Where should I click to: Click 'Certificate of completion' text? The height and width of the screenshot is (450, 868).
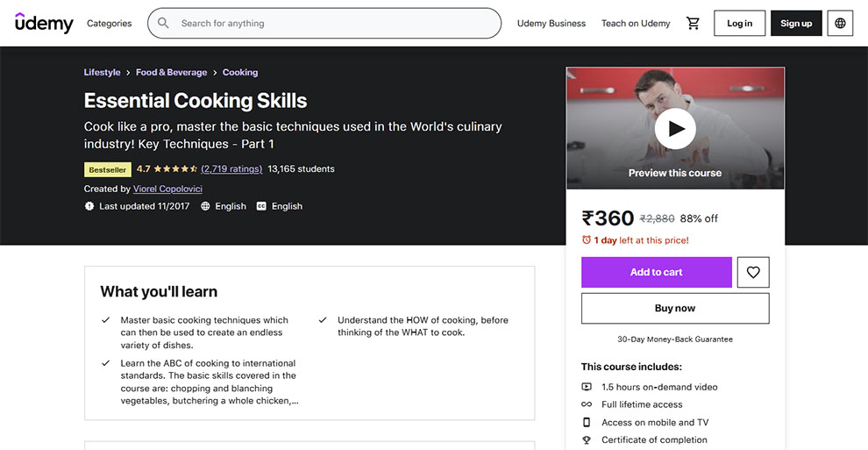pos(654,440)
